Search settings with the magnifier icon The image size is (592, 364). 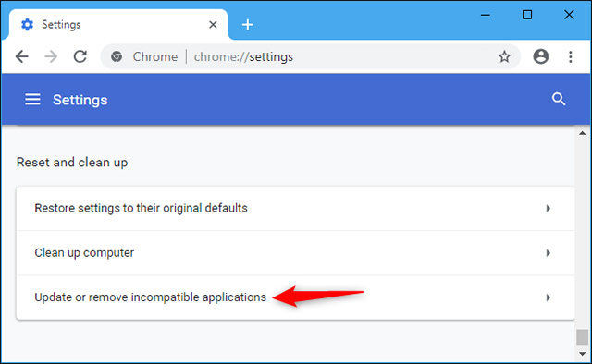coord(559,99)
